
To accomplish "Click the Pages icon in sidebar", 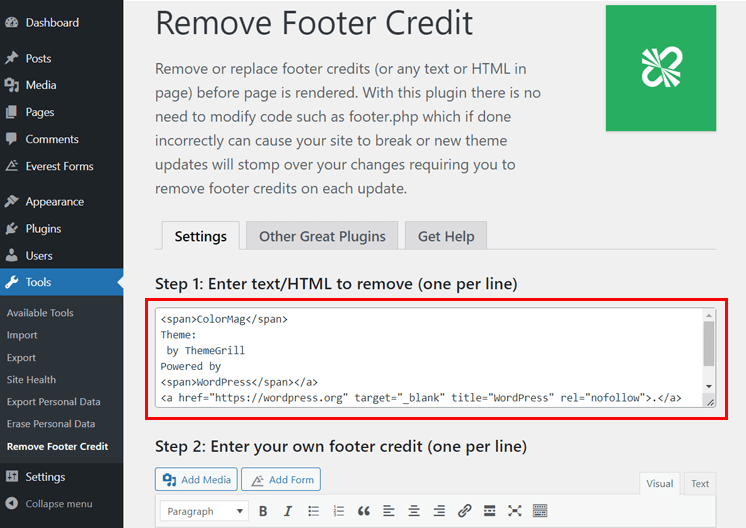I will pyautogui.click(x=11, y=112).
